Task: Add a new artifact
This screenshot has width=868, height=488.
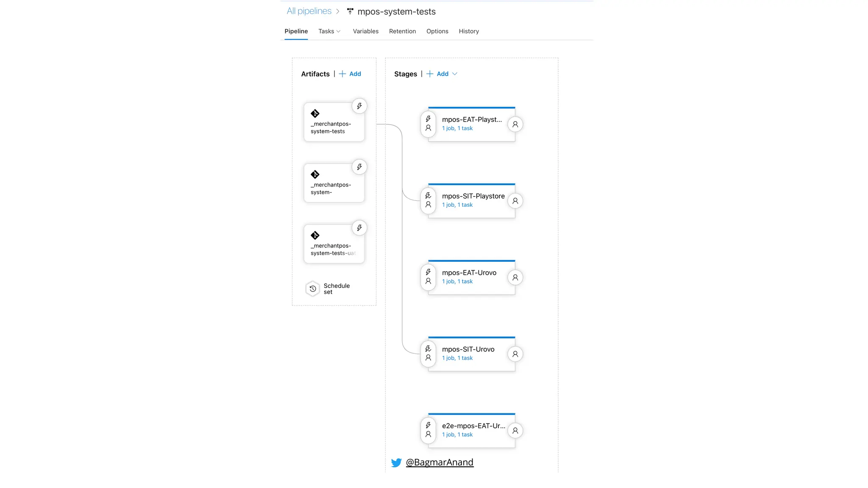Action: 350,74
